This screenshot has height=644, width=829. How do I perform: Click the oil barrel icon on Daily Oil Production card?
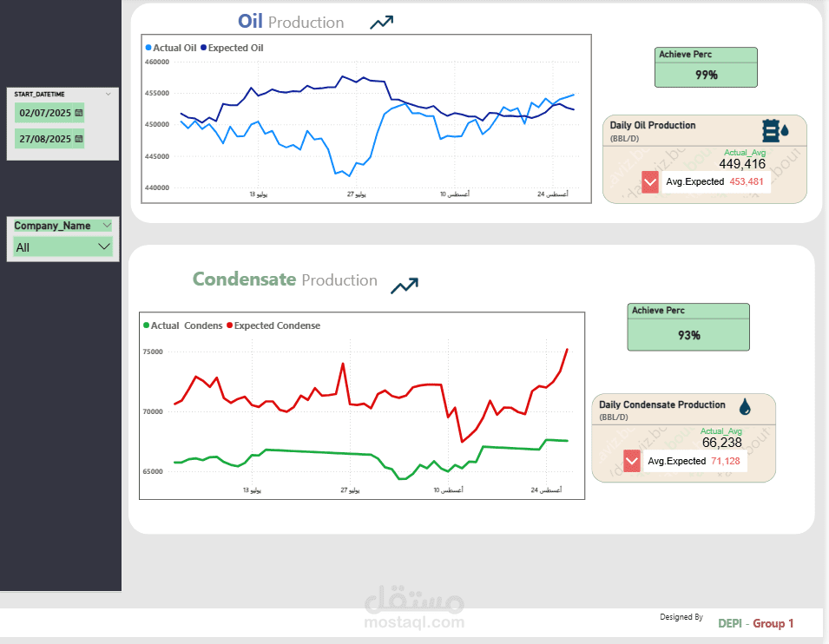(x=769, y=130)
